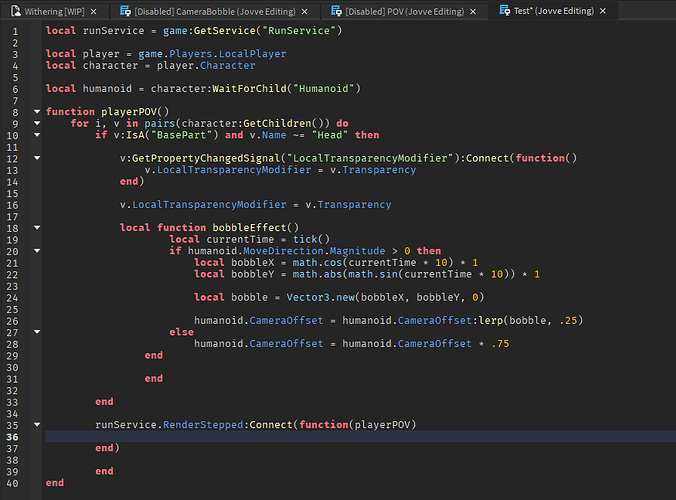Click the place icon on Withering tab

coord(16,11)
